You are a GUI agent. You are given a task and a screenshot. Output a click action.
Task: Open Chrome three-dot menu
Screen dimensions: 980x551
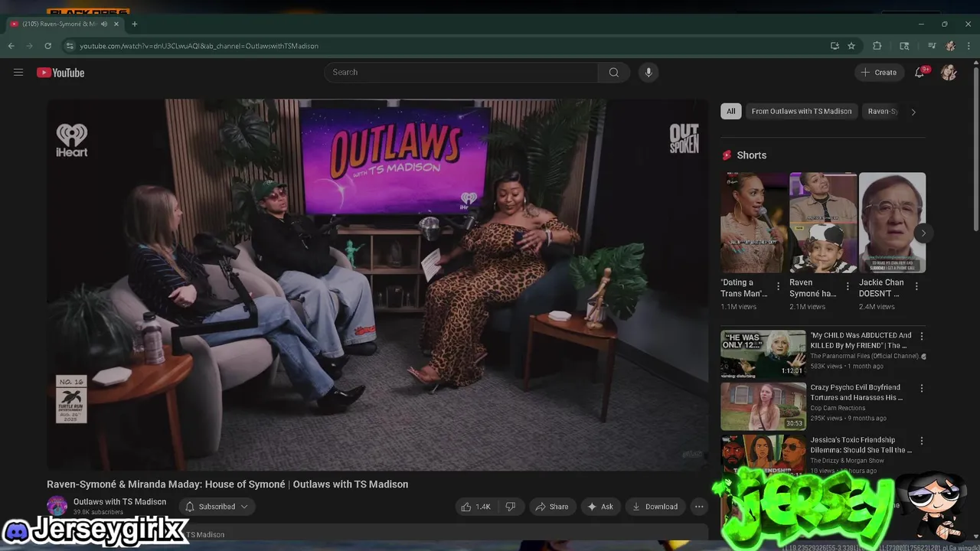[969, 46]
